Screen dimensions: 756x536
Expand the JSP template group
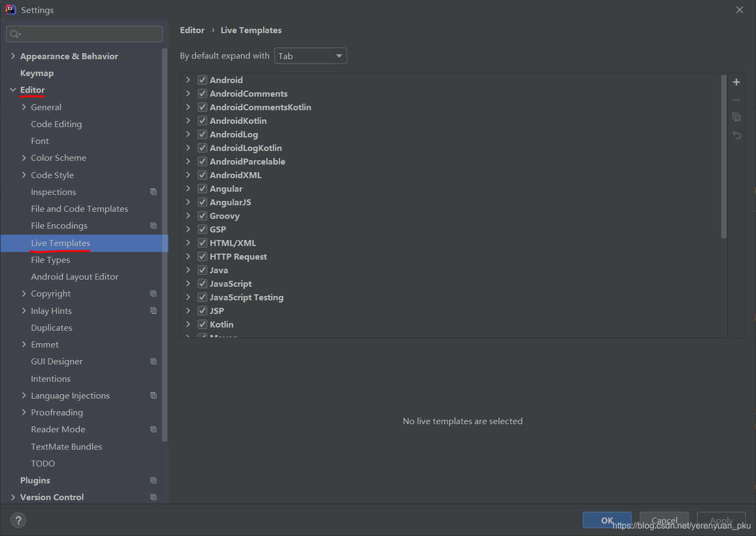188,311
